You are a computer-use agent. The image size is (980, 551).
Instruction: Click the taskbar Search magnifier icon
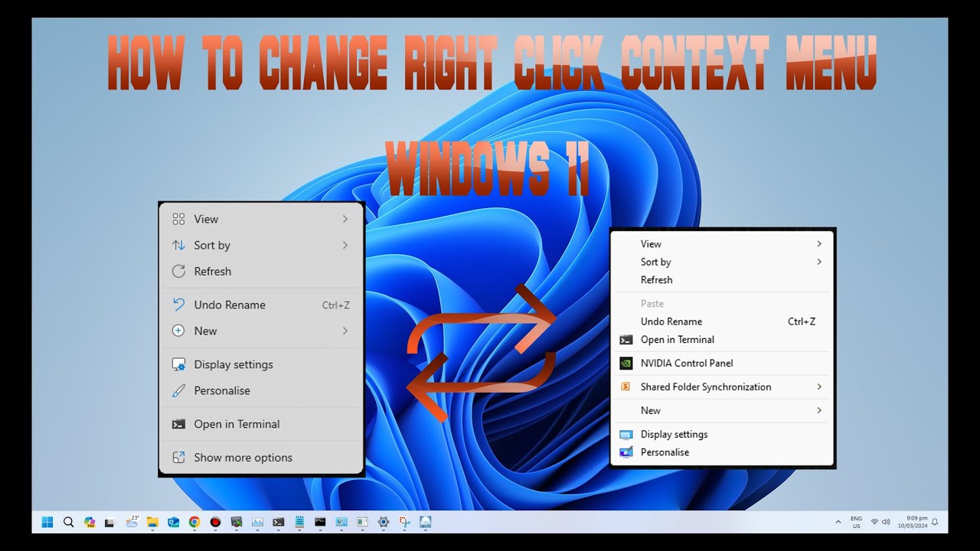tap(68, 522)
